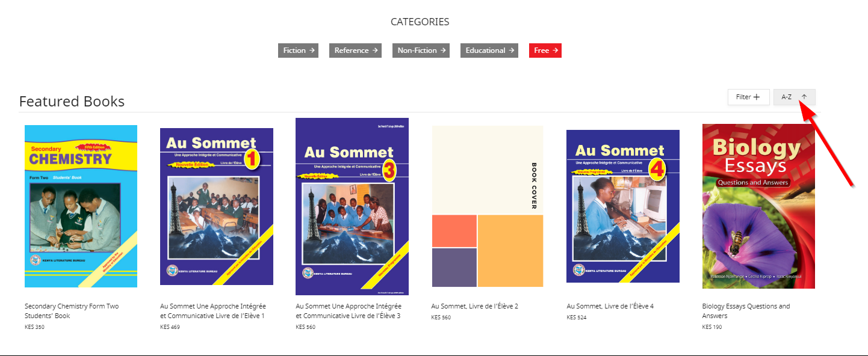
Task: Expand the Filter options
Action: click(748, 97)
